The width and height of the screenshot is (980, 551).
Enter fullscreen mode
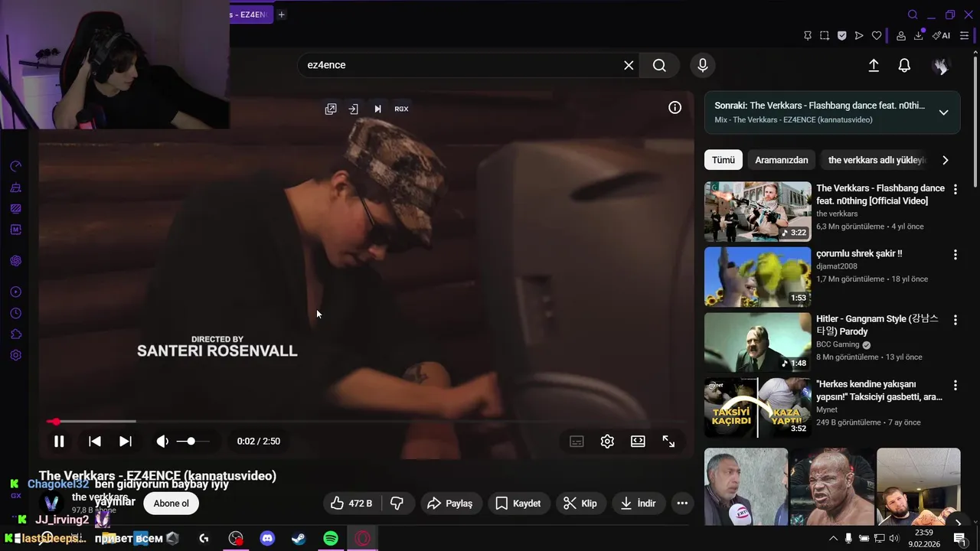668,442
